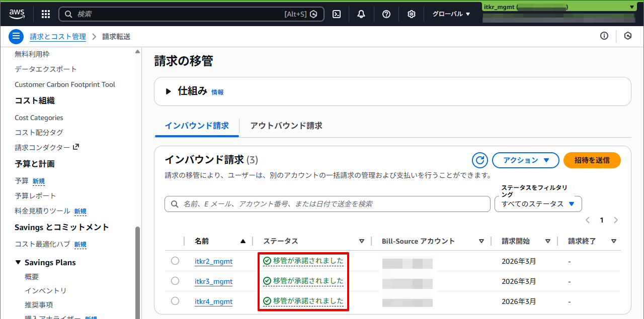Image resolution: width=644 pixels, height=319 pixels.
Task: Open the settings gear in the header
Action: tap(412, 14)
